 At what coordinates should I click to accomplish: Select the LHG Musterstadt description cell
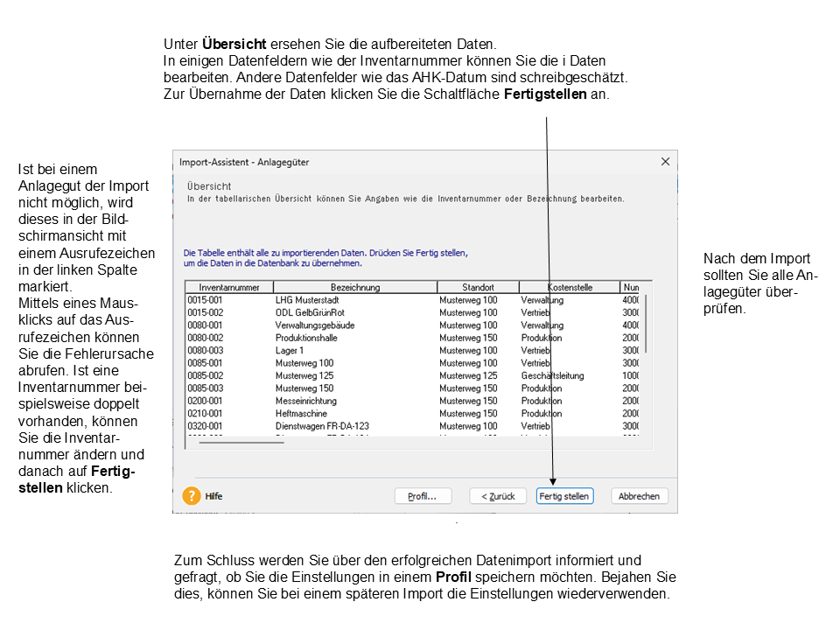(x=309, y=300)
